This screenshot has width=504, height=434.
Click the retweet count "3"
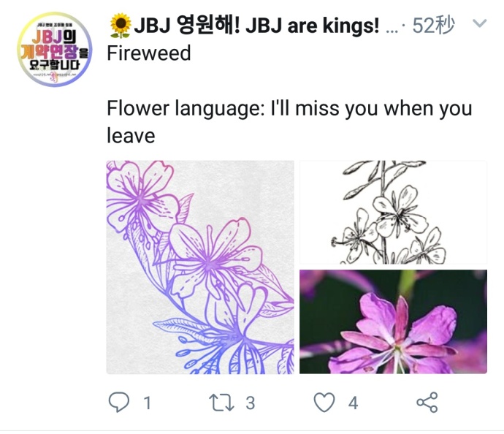tap(251, 403)
